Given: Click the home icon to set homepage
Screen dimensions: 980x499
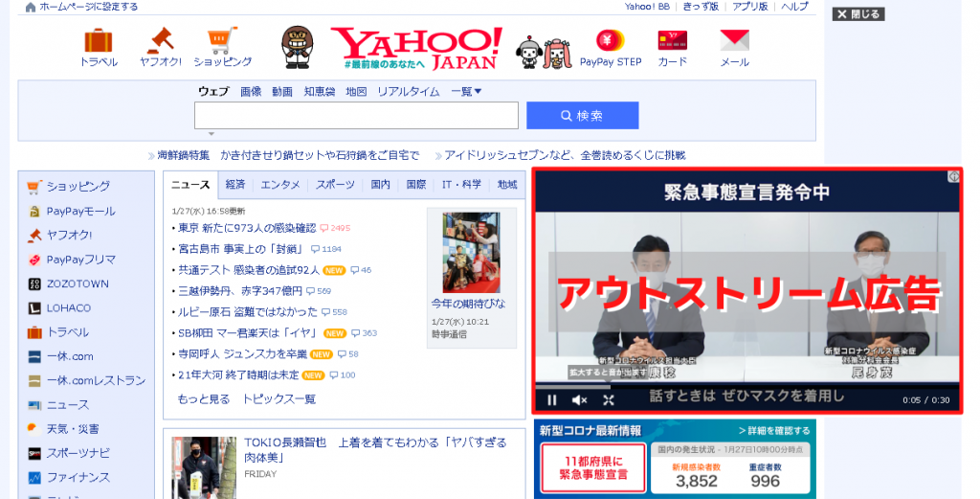Looking at the screenshot, I should [x=30, y=7].
